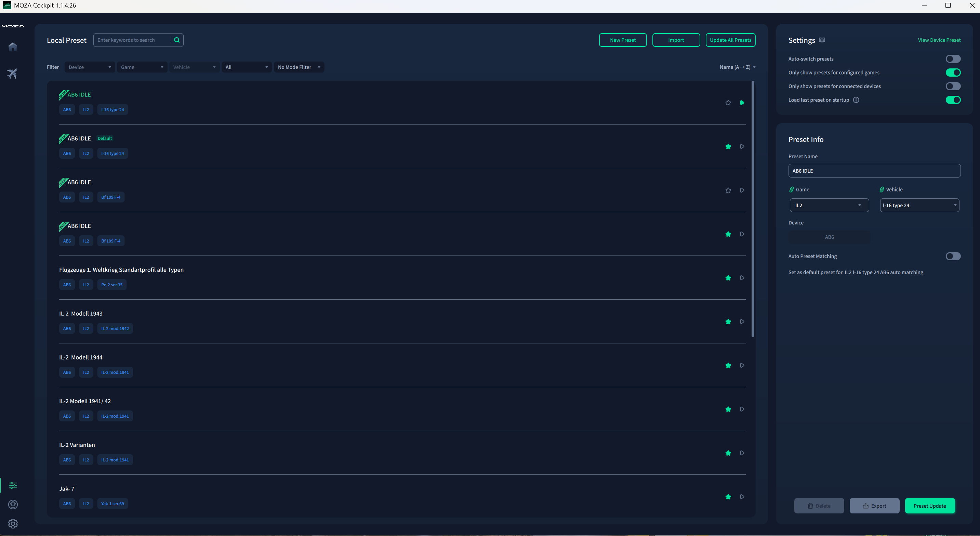980x536 pixels.
Task: Click the IL-2 mod.1942 tag
Action: [x=115, y=328]
